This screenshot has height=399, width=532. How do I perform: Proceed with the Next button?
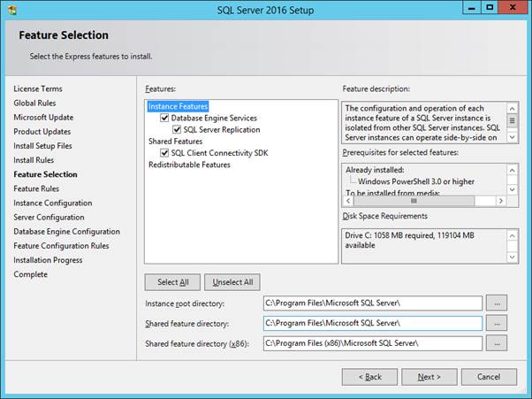click(x=429, y=377)
